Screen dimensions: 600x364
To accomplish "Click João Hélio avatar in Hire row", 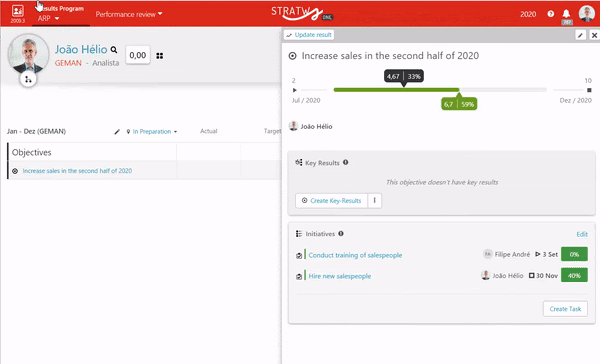I will click(x=486, y=275).
